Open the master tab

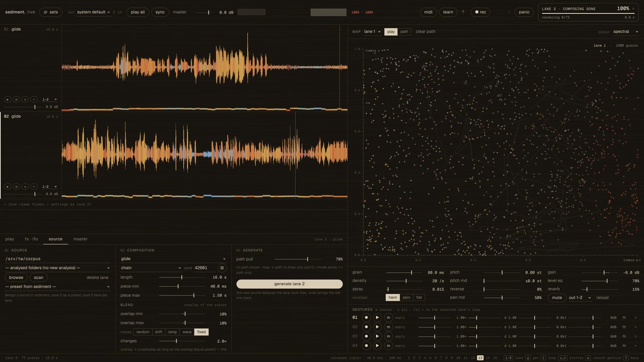[x=80, y=239]
